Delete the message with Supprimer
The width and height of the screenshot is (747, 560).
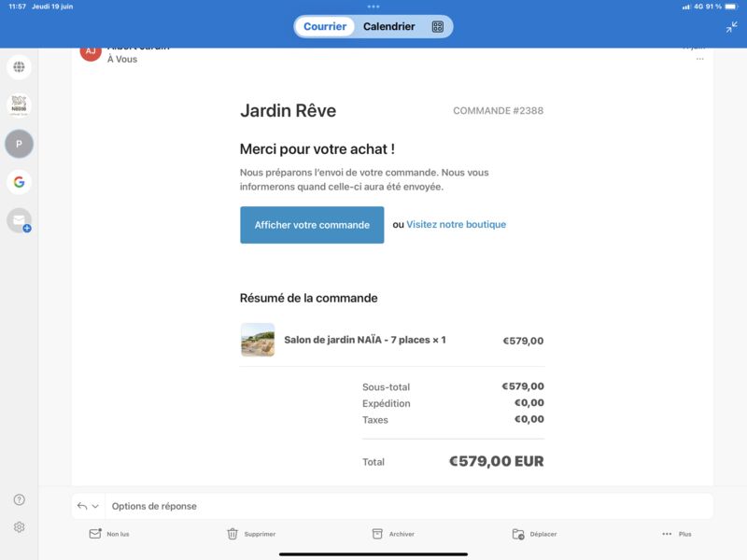(251, 534)
